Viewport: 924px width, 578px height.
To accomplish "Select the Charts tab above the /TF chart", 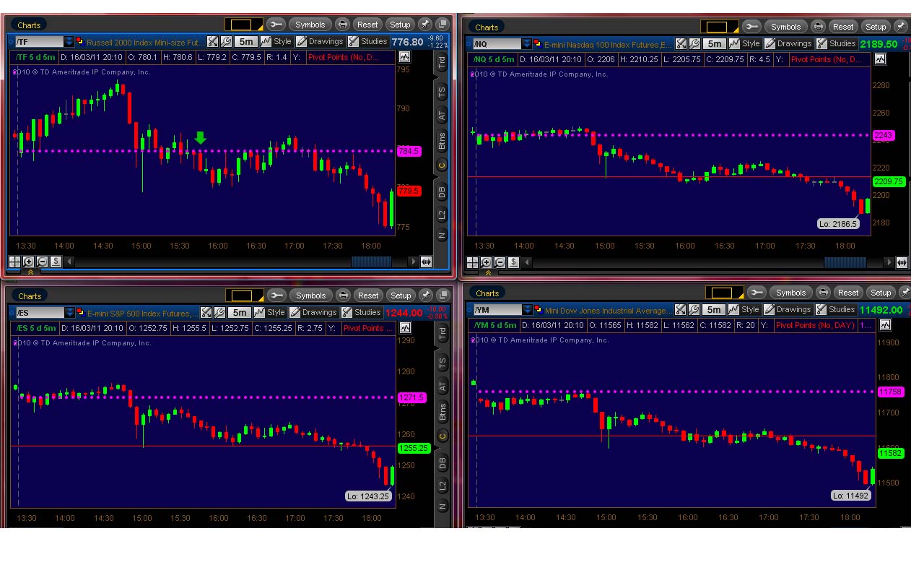I will pos(29,25).
